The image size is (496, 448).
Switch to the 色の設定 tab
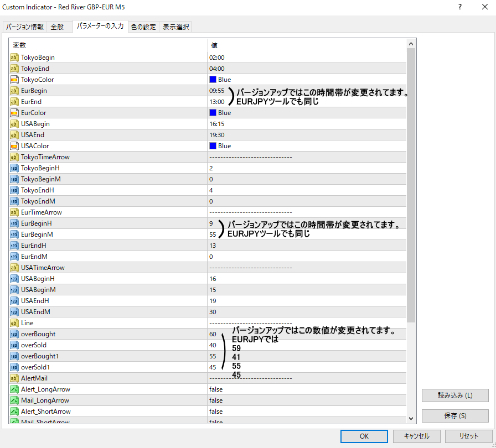coord(143,27)
